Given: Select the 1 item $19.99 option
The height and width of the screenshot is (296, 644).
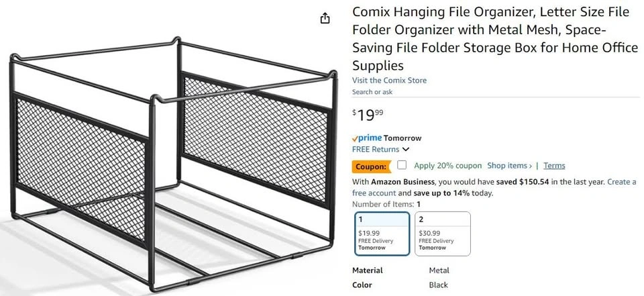Looking at the screenshot, I should (x=382, y=234).
